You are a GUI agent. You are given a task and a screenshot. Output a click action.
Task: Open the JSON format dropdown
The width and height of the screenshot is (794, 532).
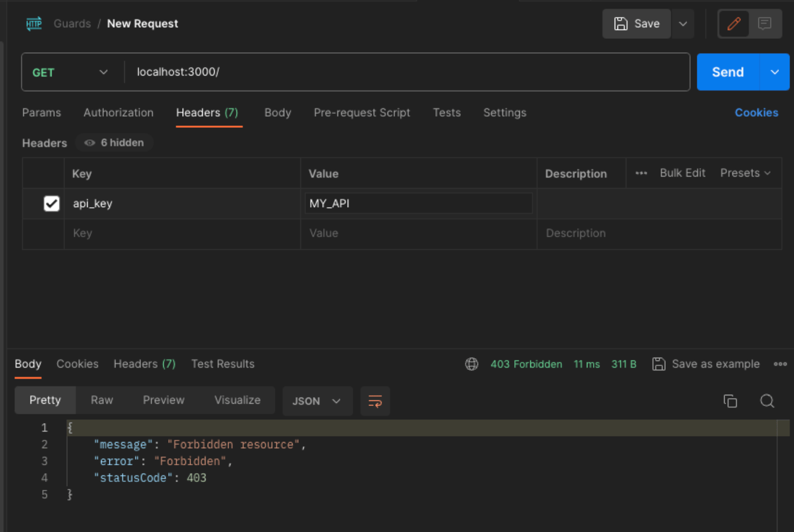[x=317, y=401]
